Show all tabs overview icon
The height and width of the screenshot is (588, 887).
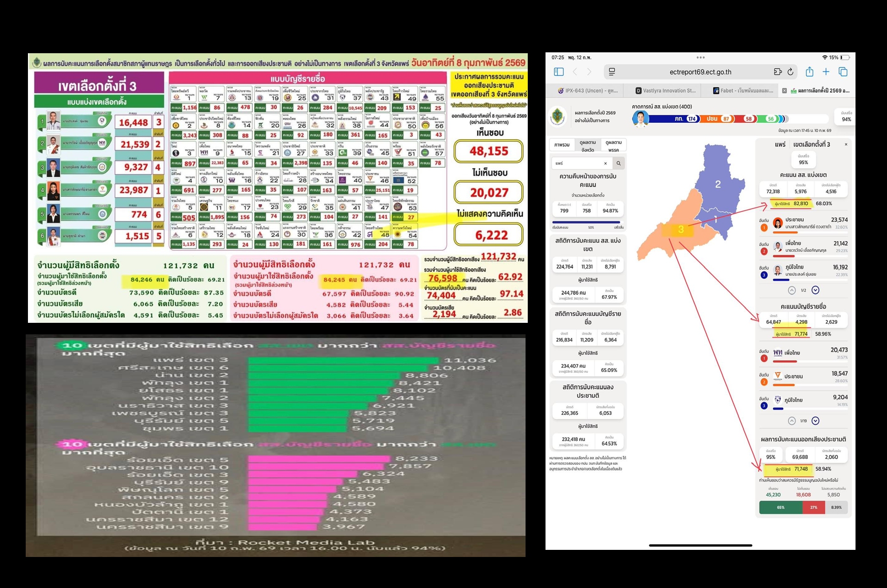click(x=843, y=72)
